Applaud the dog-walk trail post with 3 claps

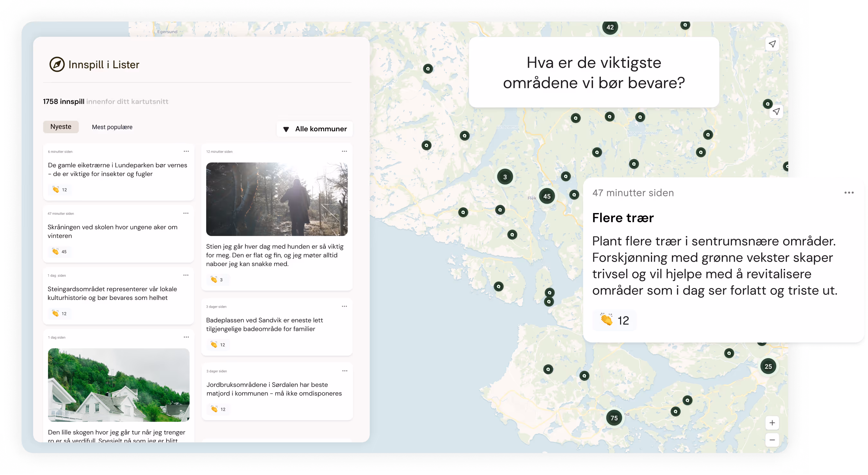click(x=214, y=279)
